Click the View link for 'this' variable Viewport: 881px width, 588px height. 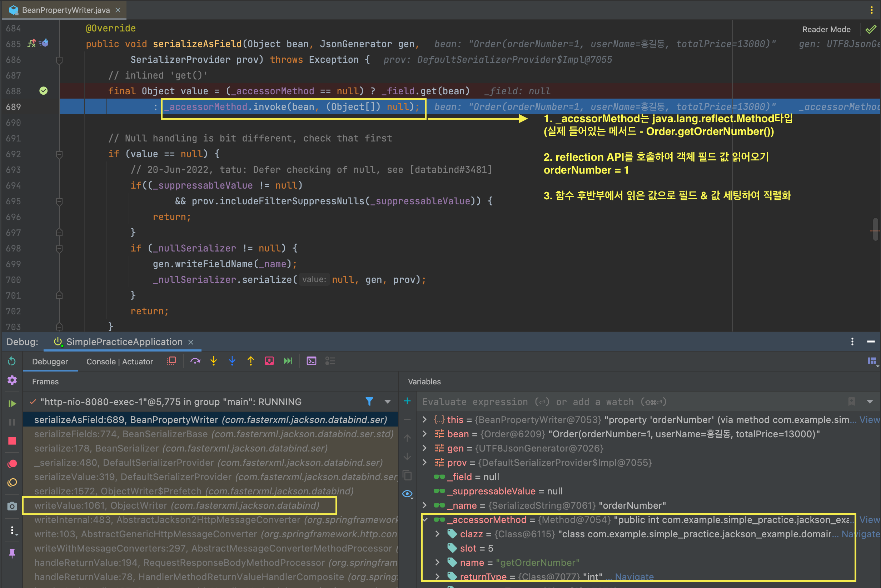869,420
